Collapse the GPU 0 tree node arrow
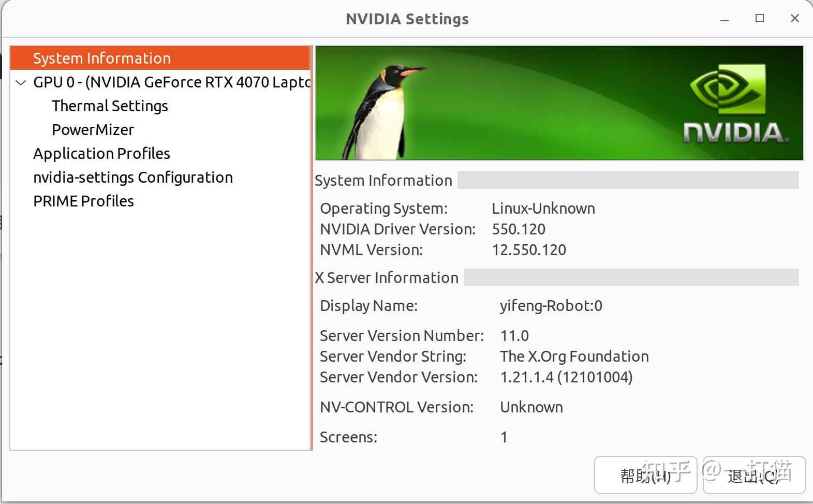Image resolution: width=813 pixels, height=504 pixels. [x=21, y=82]
